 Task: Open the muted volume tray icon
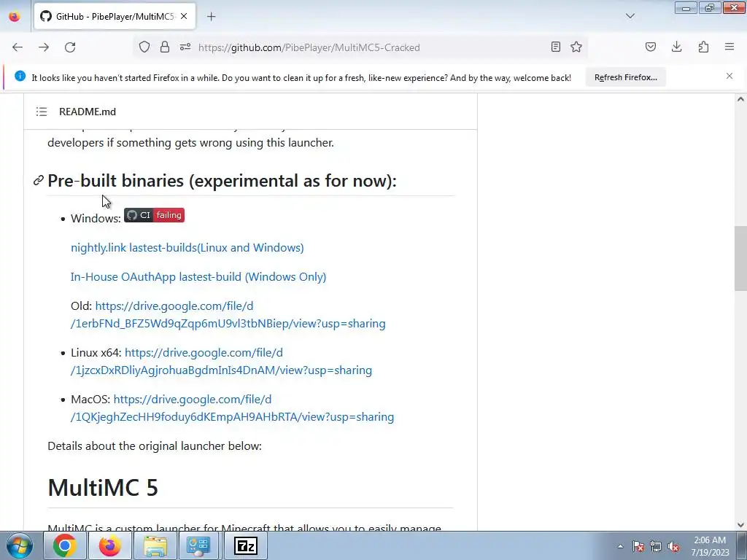(673, 546)
